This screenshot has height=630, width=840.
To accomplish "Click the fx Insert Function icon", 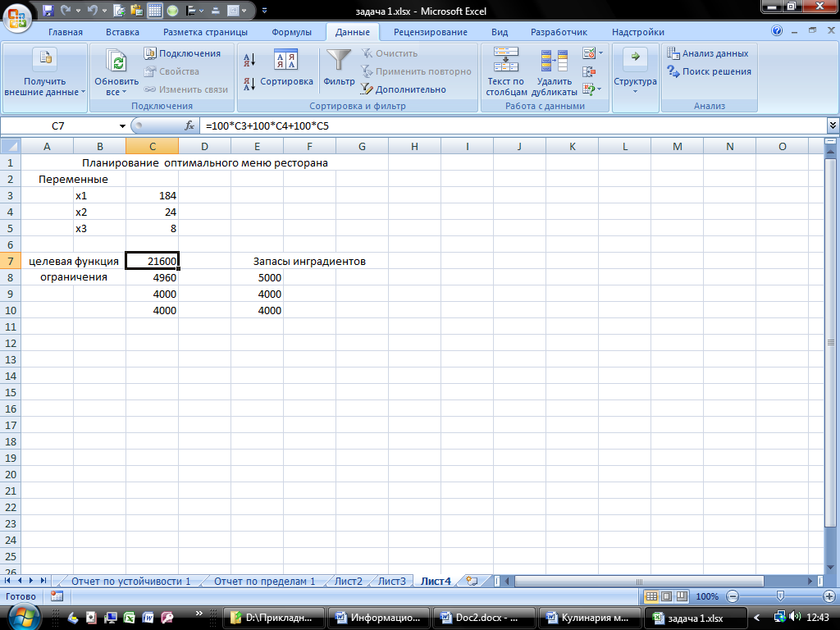I will click(189, 126).
